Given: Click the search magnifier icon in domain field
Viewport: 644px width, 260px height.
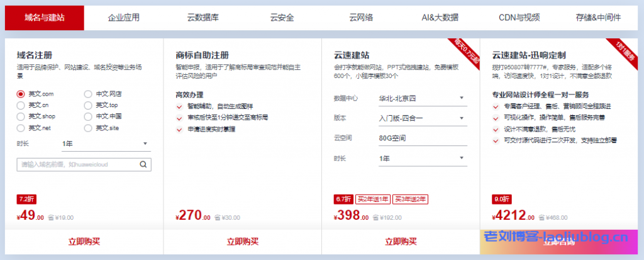Looking at the screenshot, I should [x=143, y=165].
